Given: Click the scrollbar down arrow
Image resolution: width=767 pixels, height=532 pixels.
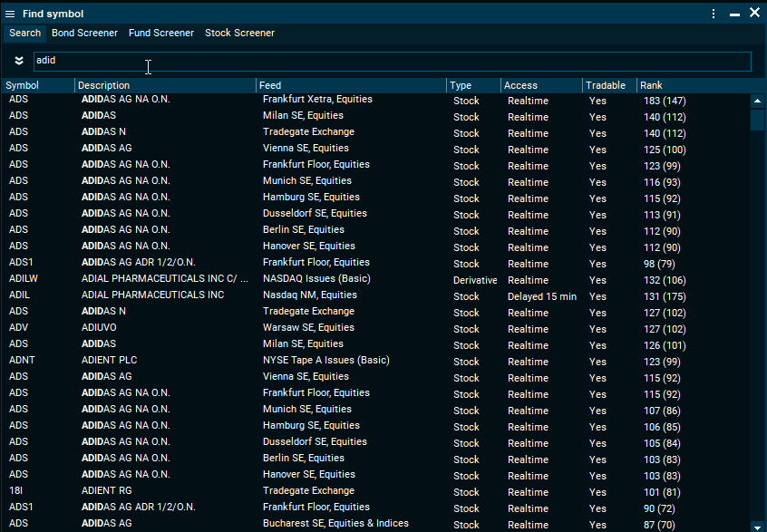Looking at the screenshot, I should click(x=757, y=525).
